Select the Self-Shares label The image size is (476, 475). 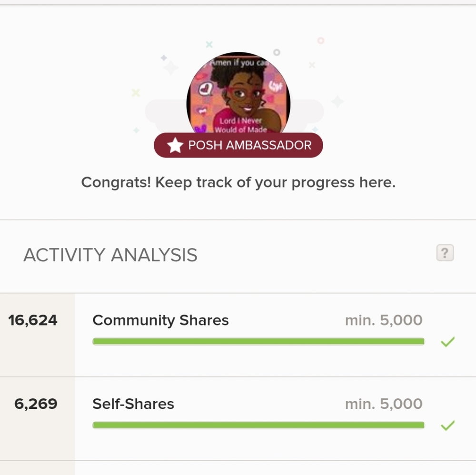133,404
